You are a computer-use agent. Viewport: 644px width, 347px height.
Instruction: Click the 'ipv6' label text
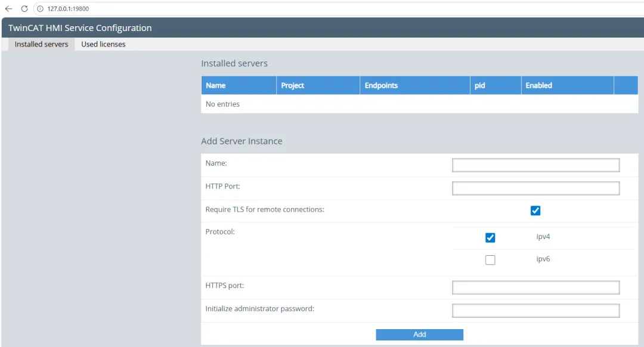click(x=543, y=259)
